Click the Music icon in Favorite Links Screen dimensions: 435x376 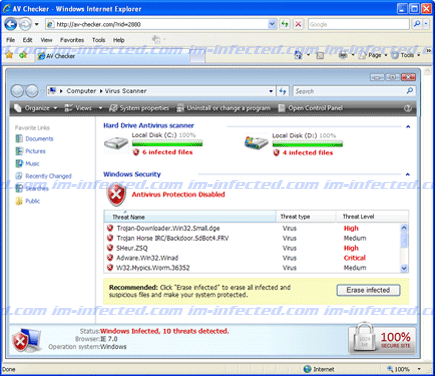[19, 163]
